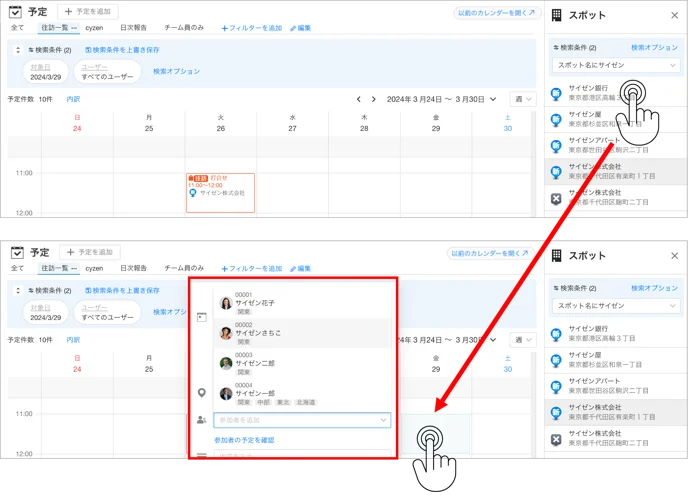Image resolution: width=688 pixels, height=496 pixels.
Task: Click 東京都世田谷区駒沢二丁目 address in lower screenshot
Action: [x=608, y=391]
